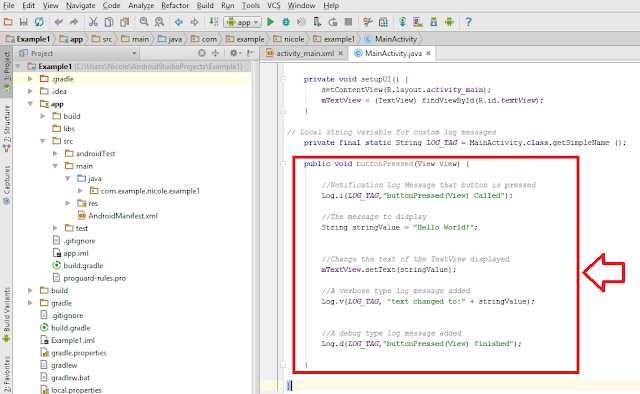Toggle the Captures side tool window
Screen dimensions: 640x394
[7, 185]
